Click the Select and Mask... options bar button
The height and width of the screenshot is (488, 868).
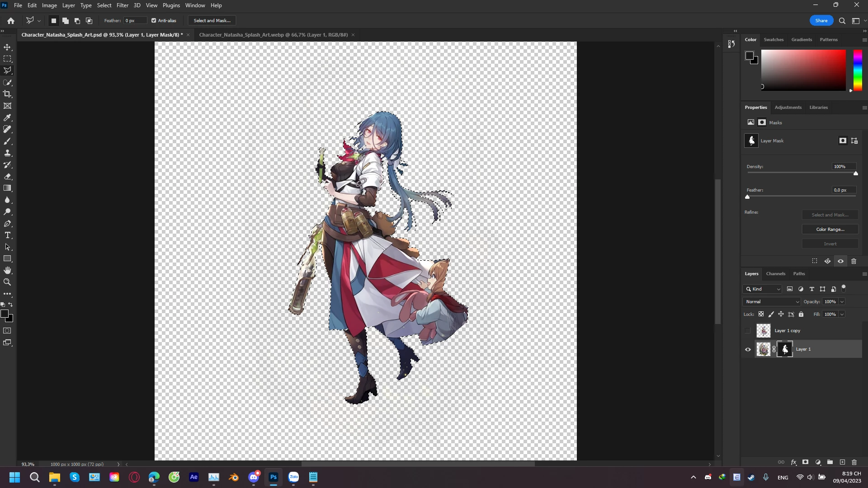coord(212,20)
